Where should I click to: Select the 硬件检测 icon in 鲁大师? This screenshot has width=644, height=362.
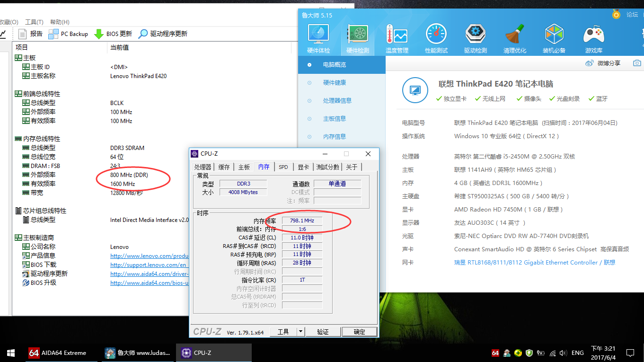click(358, 39)
